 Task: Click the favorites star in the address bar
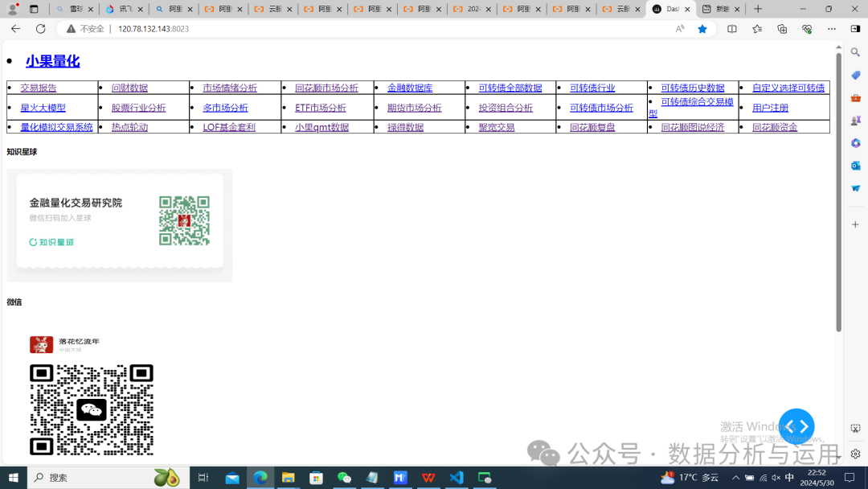(x=702, y=29)
